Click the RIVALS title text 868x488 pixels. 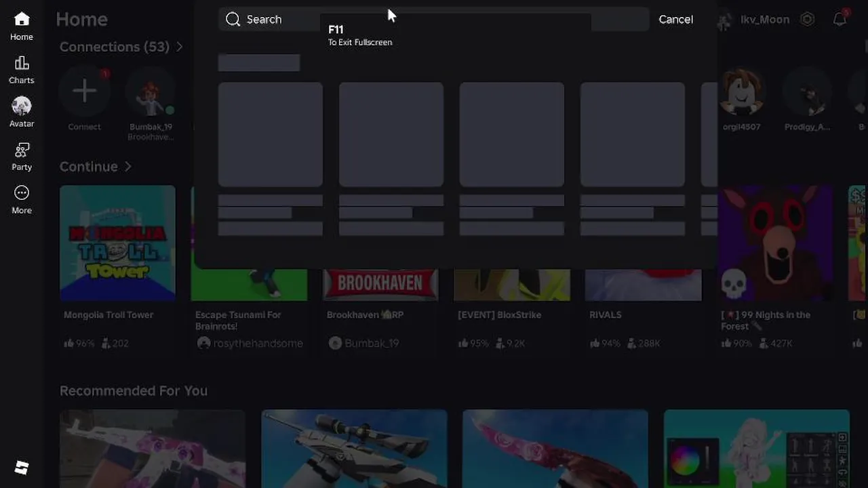point(606,314)
